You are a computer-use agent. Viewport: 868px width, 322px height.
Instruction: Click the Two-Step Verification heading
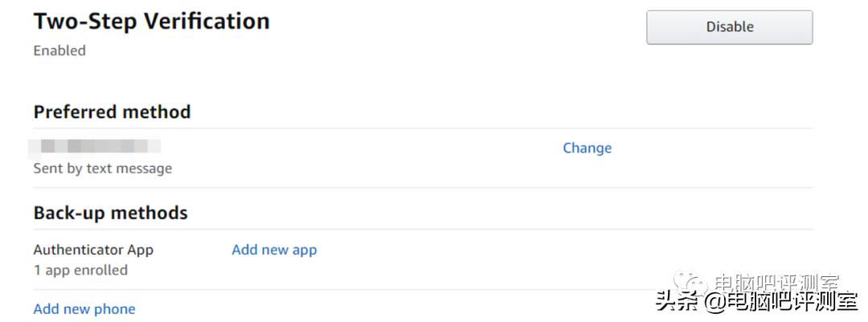151,22
